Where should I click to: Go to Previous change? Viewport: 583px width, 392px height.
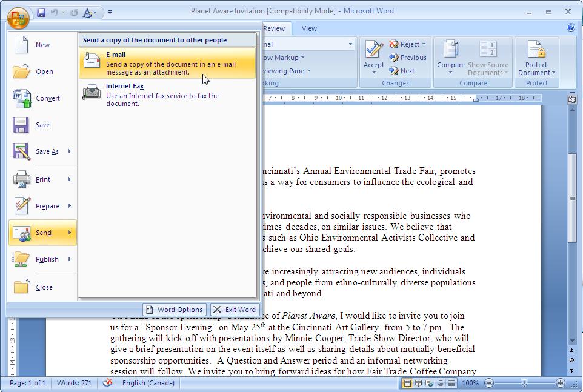tap(408, 58)
